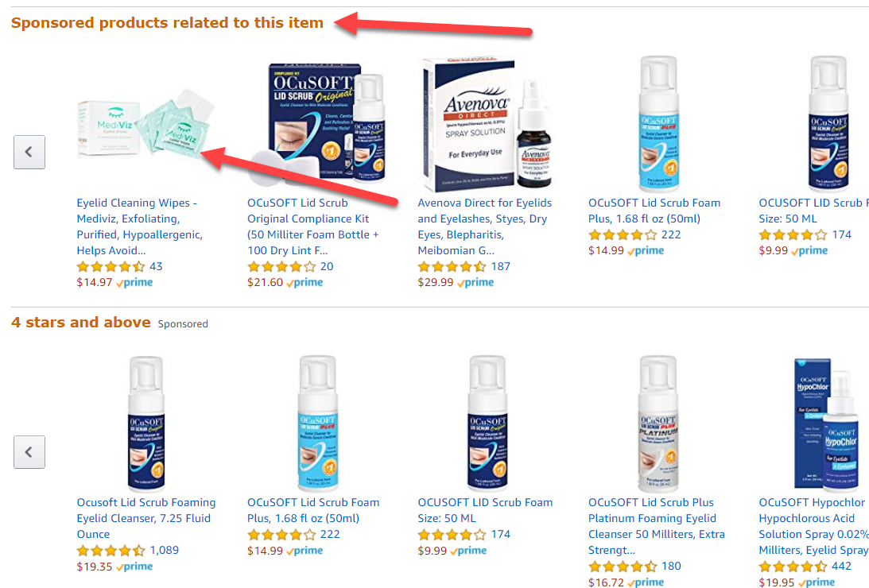Open Ocusoft Lid Scrub Foaming Eyelid Cleanser link
The height and width of the screenshot is (588, 869).
point(146,518)
